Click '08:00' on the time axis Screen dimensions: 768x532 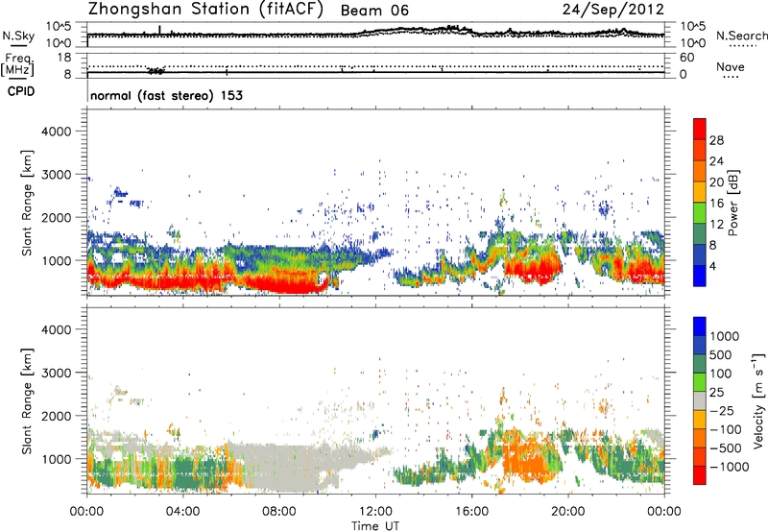pos(279,512)
